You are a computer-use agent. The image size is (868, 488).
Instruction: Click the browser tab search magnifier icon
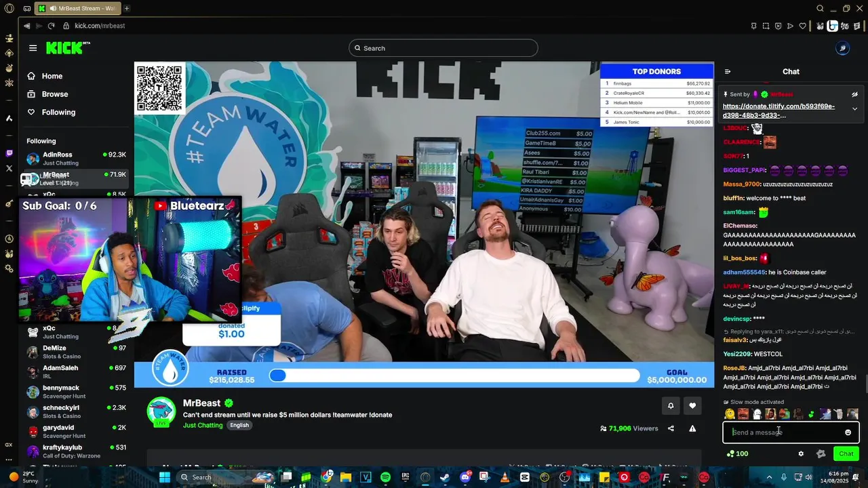point(820,8)
